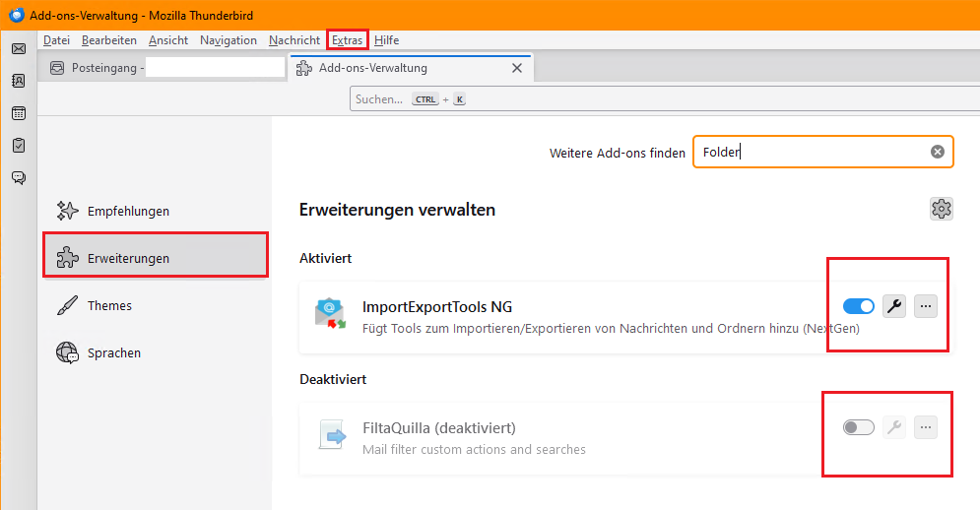This screenshot has height=510, width=980.
Task: Switch to the Posteingang tab
Action: pos(163,68)
